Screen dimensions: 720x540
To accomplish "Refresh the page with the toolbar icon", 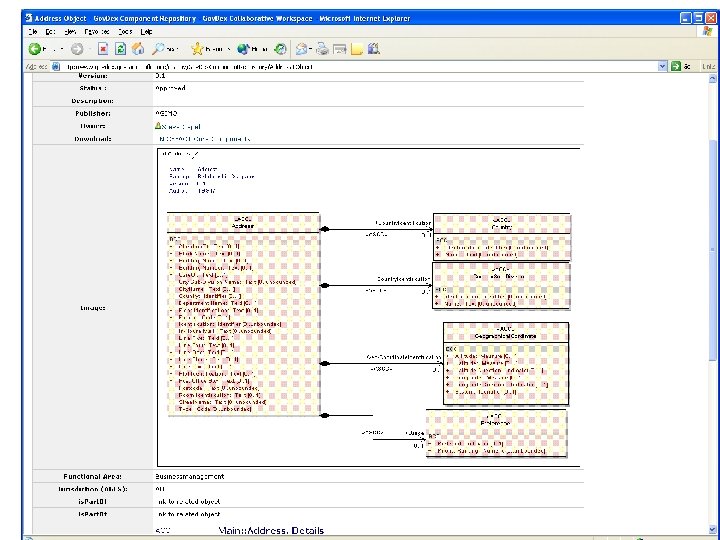I will pyautogui.click(x=120, y=48).
